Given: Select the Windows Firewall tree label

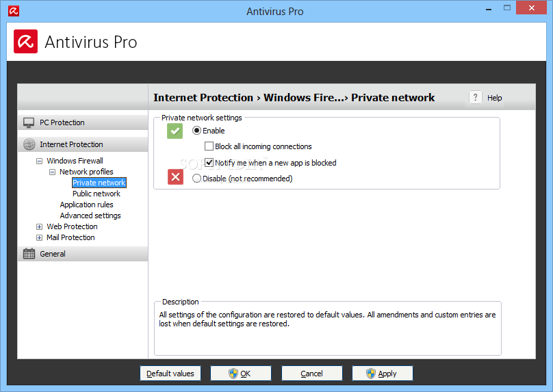Looking at the screenshot, I should pyautogui.click(x=75, y=161).
